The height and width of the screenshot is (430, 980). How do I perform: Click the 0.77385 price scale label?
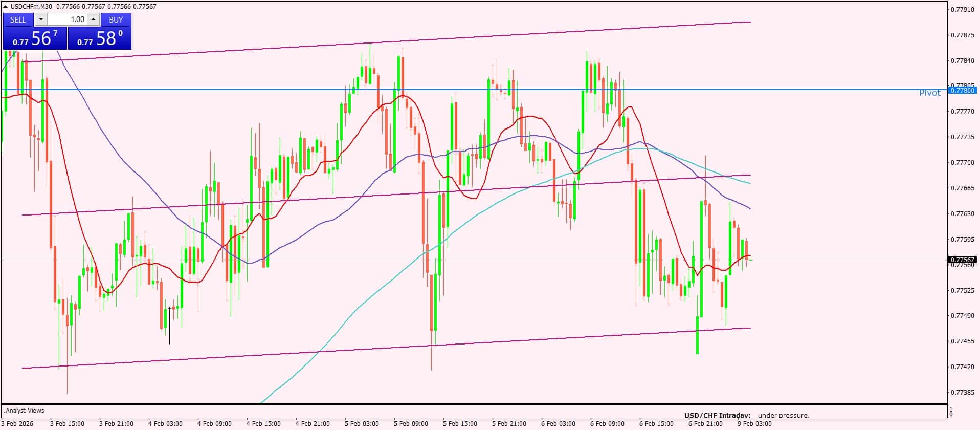(962, 393)
